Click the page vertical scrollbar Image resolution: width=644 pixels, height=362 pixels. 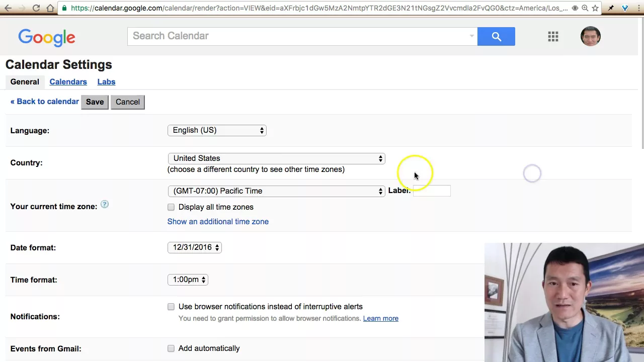642,83
